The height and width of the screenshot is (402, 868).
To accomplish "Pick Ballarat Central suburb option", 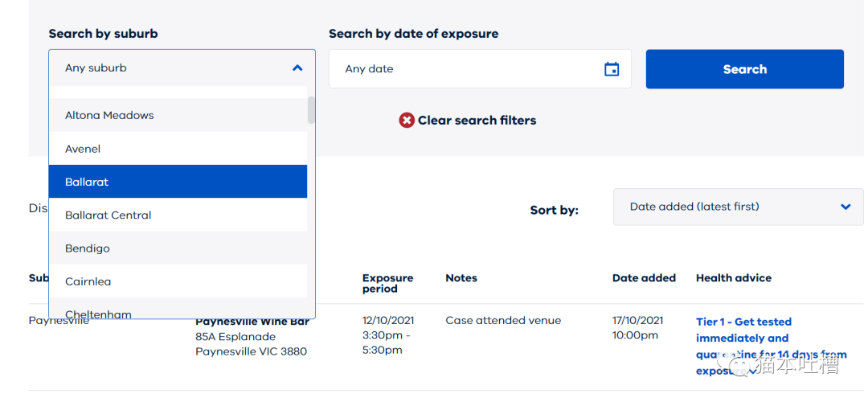I will (x=178, y=215).
